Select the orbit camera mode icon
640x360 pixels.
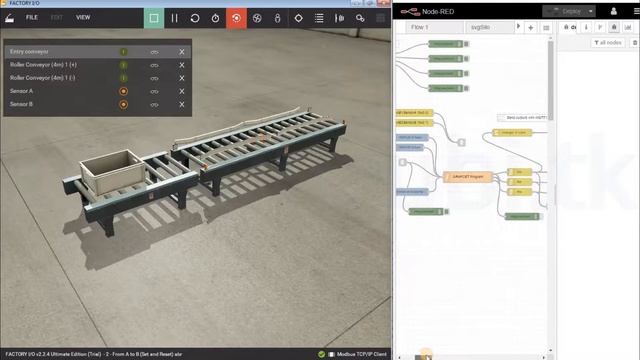(236, 18)
